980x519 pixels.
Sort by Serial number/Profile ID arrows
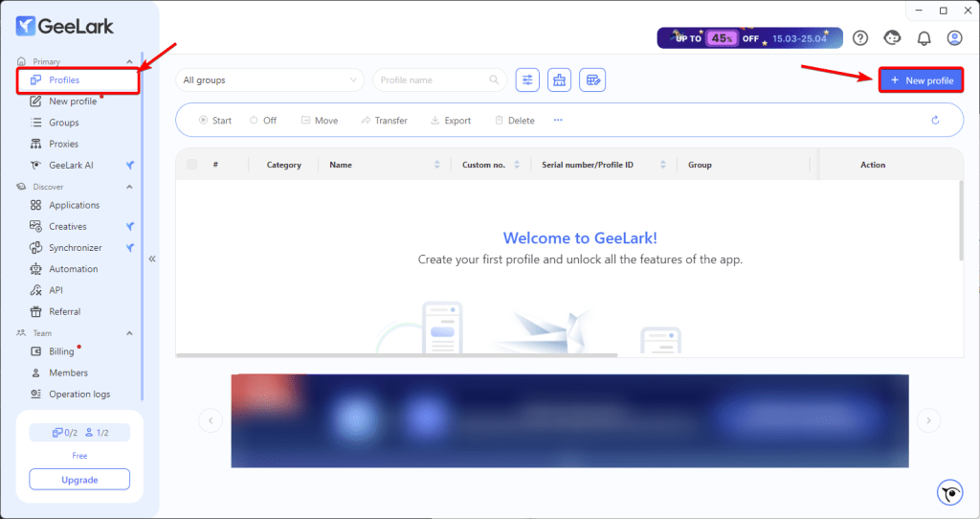663,165
